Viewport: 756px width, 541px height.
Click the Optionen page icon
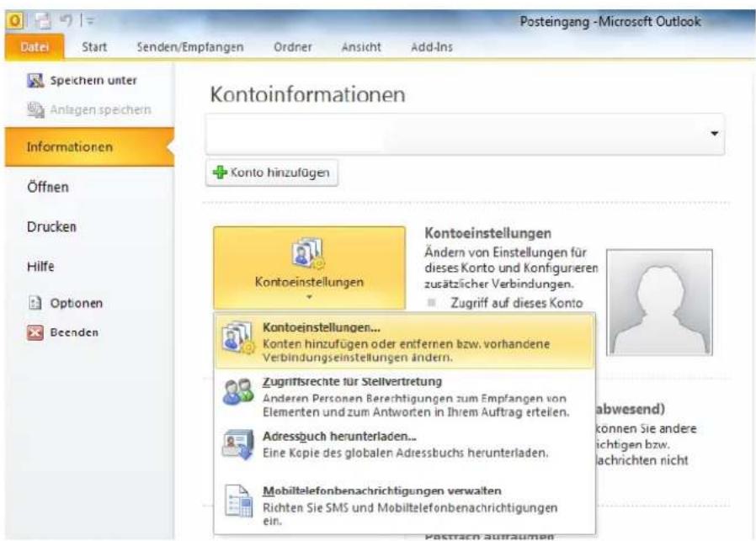click(35, 303)
